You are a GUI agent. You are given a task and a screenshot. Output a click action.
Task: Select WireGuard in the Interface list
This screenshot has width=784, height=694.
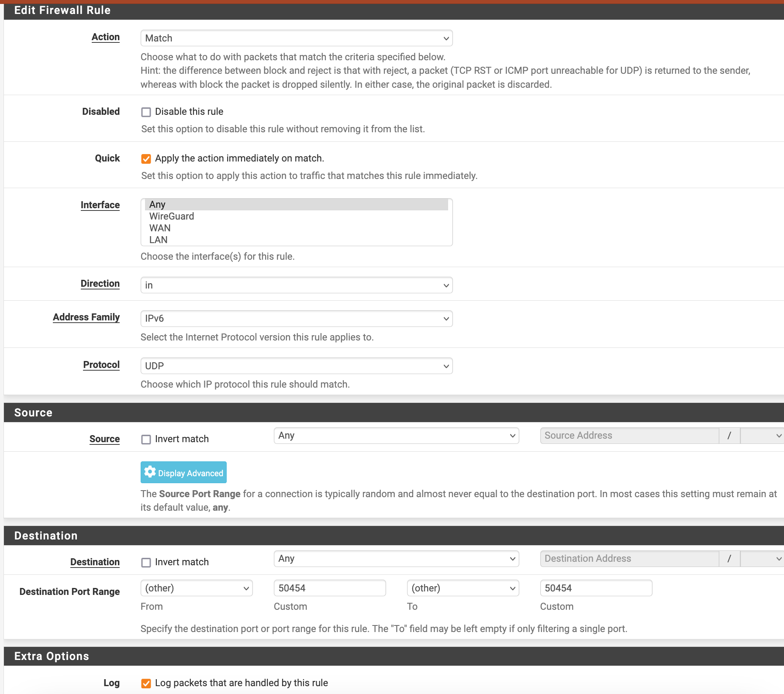297,216
